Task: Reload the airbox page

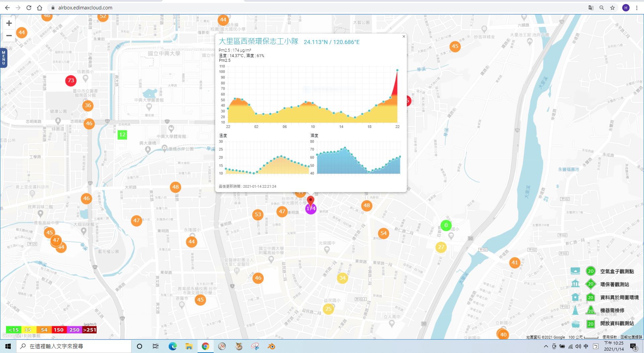Action: click(x=29, y=8)
